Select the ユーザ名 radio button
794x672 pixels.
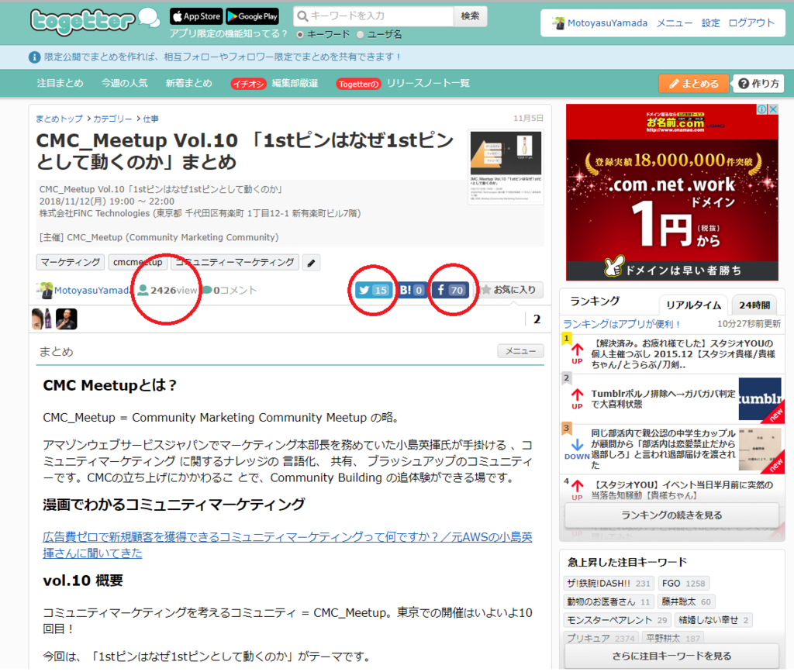tap(360, 35)
